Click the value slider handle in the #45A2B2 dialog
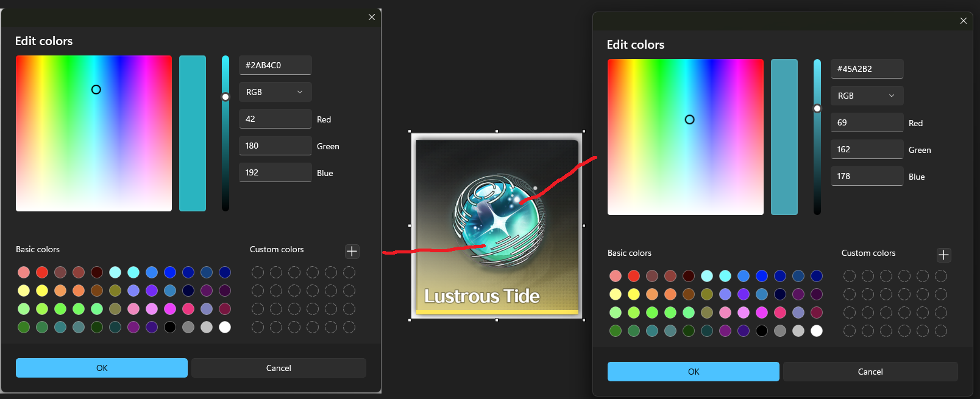Viewport: 980px width, 399px height. click(817, 108)
